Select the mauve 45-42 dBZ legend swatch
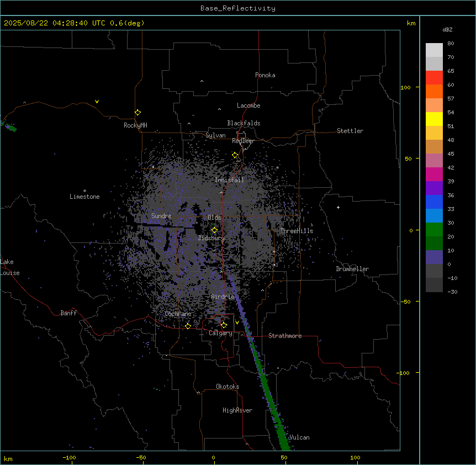Screen dimensions: 476x465 pos(434,161)
